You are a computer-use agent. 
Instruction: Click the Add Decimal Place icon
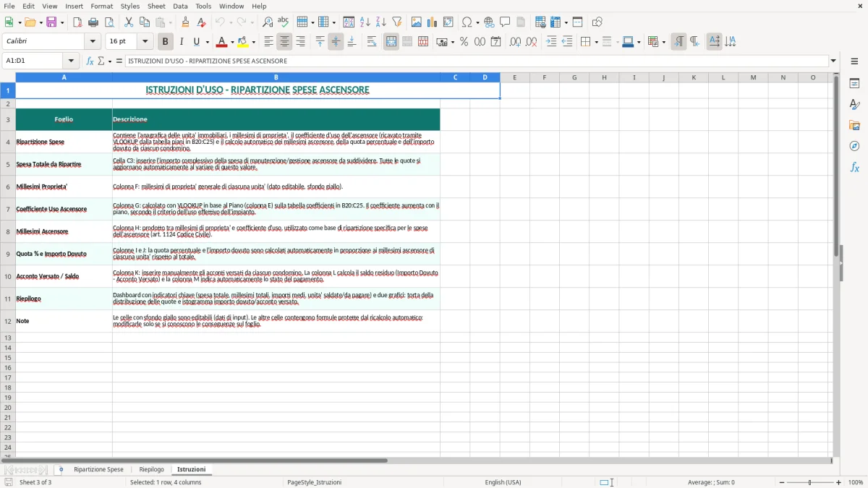click(515, 42)
